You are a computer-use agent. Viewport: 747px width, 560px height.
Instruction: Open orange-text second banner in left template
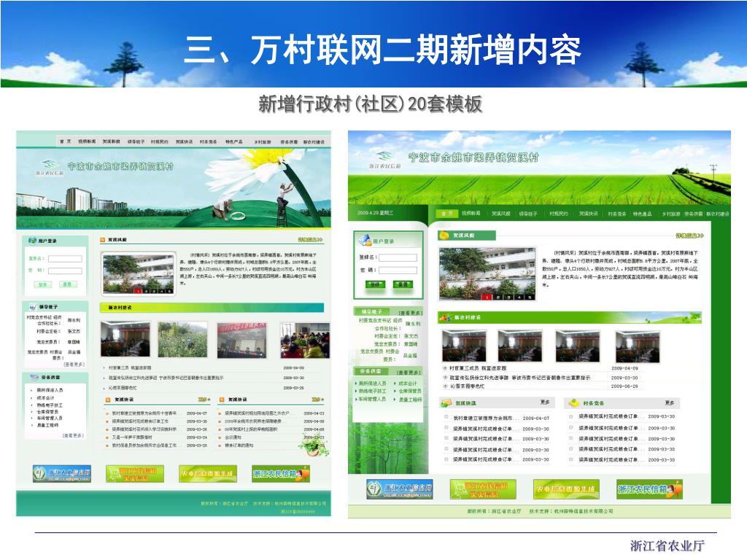(135, 474)
